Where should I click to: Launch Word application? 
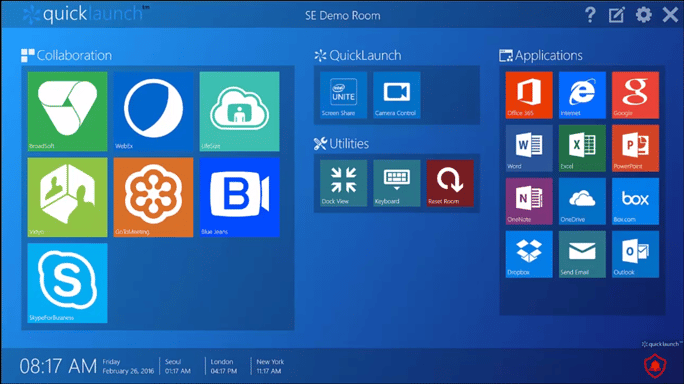click(529, 148)
